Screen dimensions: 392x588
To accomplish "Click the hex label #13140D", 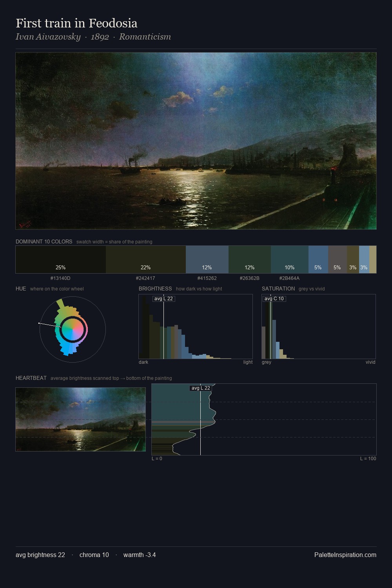I will click(60, 278).
